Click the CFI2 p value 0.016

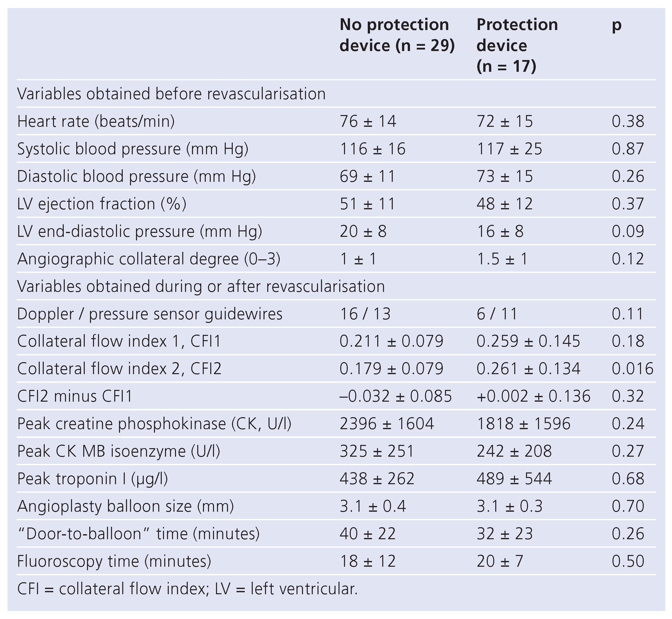pyautogui.click(x=632, y=369)
